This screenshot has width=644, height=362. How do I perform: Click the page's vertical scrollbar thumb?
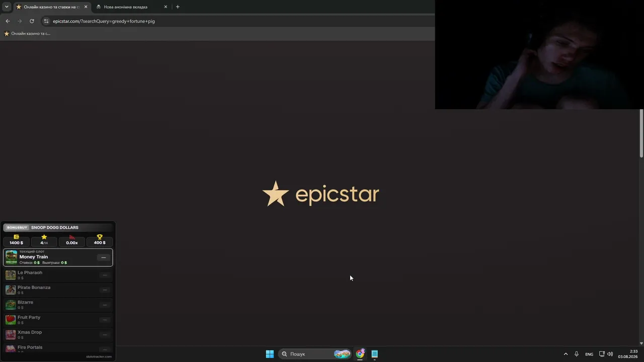point(641,133)
